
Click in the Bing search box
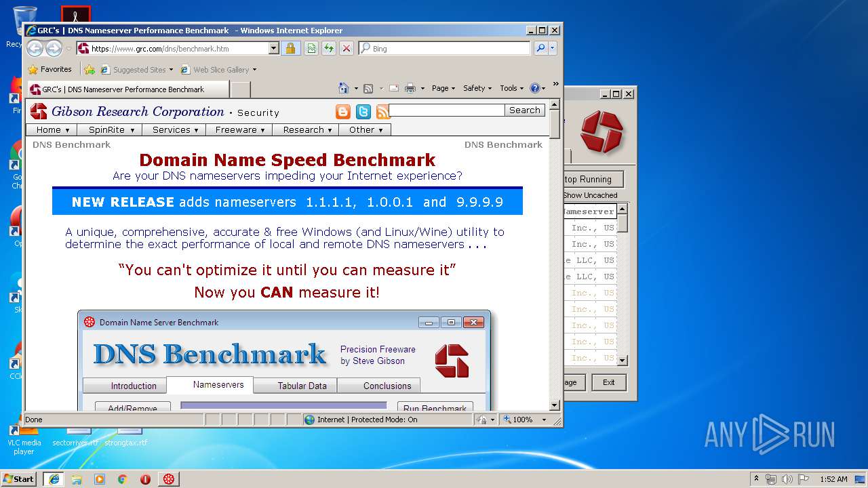click(x=450, y=48)
